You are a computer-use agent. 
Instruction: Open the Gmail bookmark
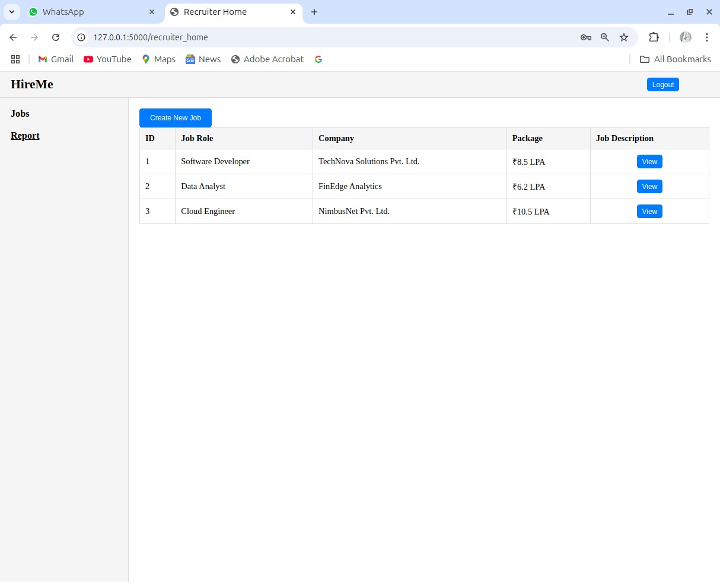tap(56, 59)
